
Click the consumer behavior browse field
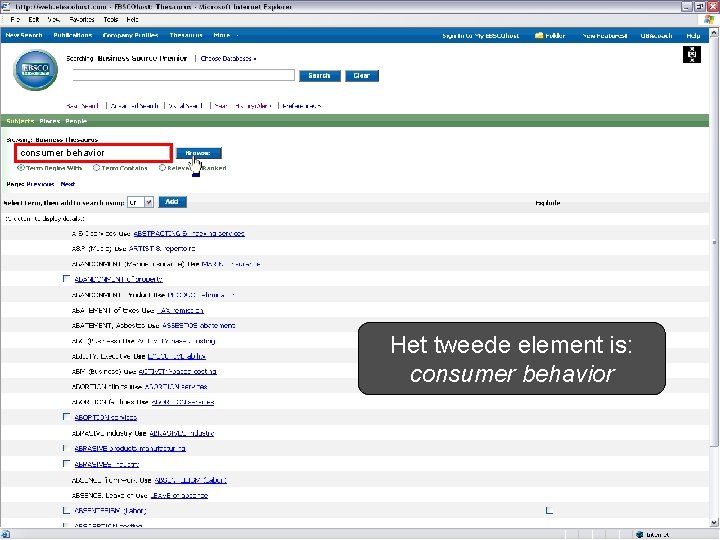click(x=94, y=153)
